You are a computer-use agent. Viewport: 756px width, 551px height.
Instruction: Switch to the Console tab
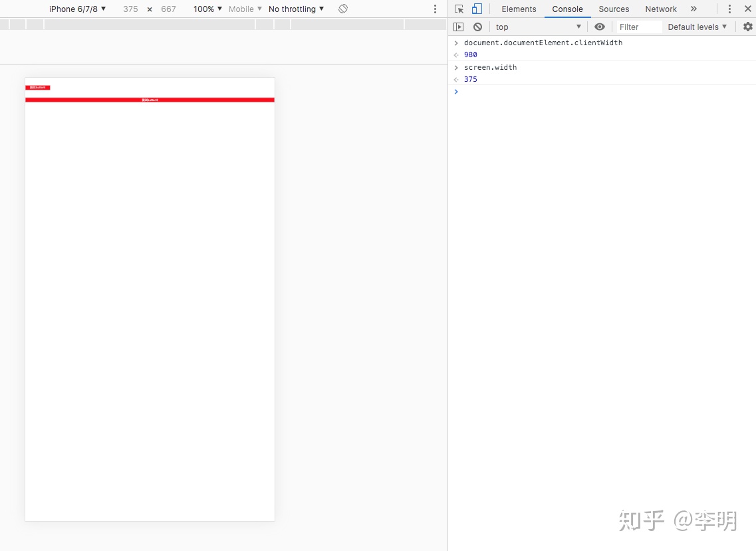click(x=567, y=9)
